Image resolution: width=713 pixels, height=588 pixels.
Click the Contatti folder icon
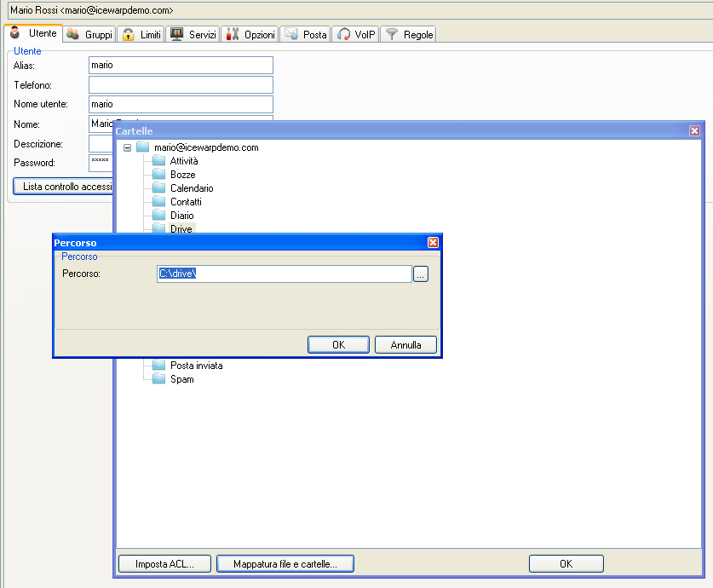pyautogui.click(x=158, y=201)
